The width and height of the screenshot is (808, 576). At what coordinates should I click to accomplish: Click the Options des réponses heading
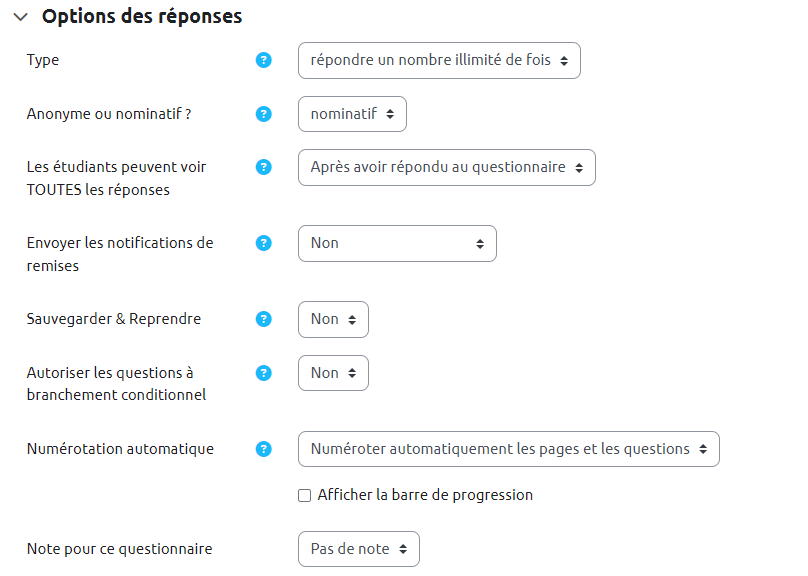(x=142, y=17)
